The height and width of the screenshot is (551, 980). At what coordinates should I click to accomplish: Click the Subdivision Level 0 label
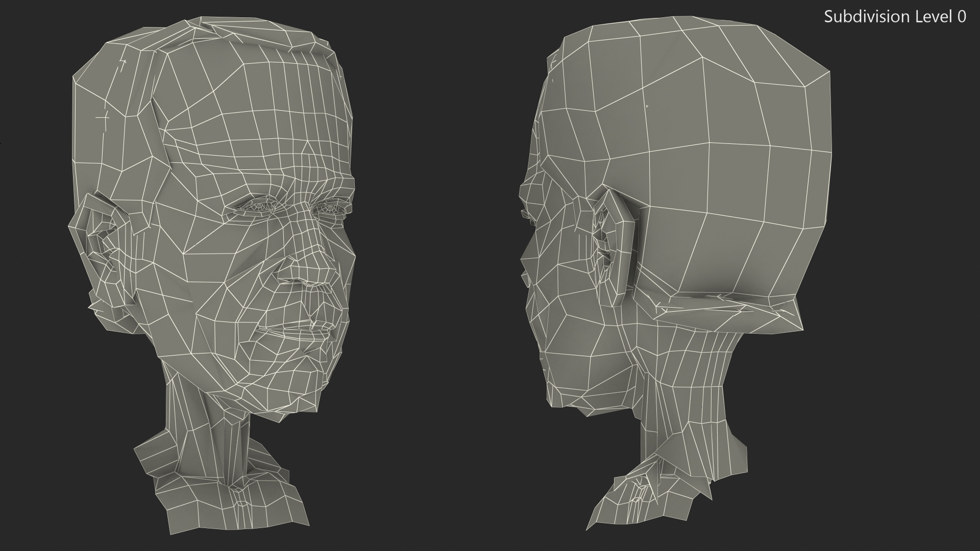click(x=894, y=16)
